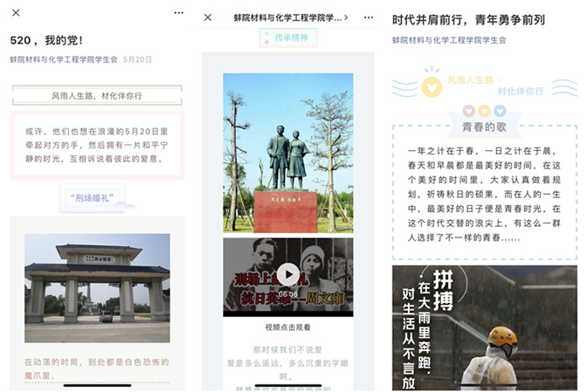Tap the 5月20日 publish date
Screen dimensions: 587x392
coord(137,59)
